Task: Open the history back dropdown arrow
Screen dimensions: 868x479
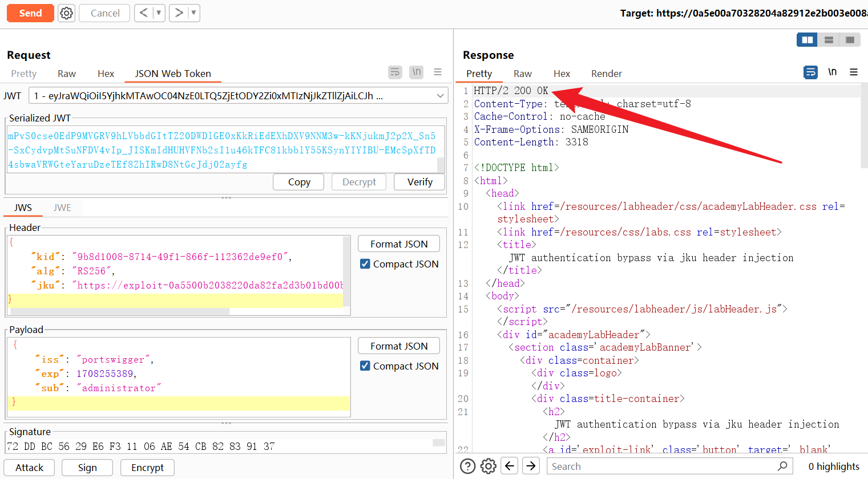Action: coord(159,13)
